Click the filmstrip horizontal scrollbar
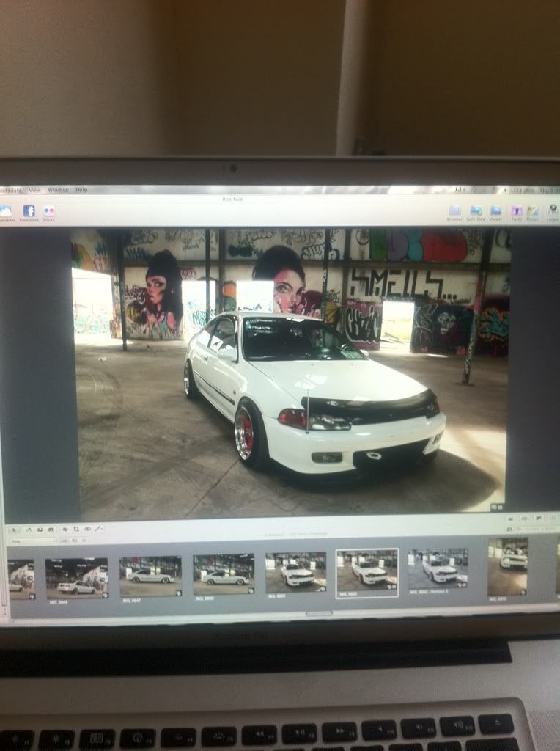 [318, 613]
